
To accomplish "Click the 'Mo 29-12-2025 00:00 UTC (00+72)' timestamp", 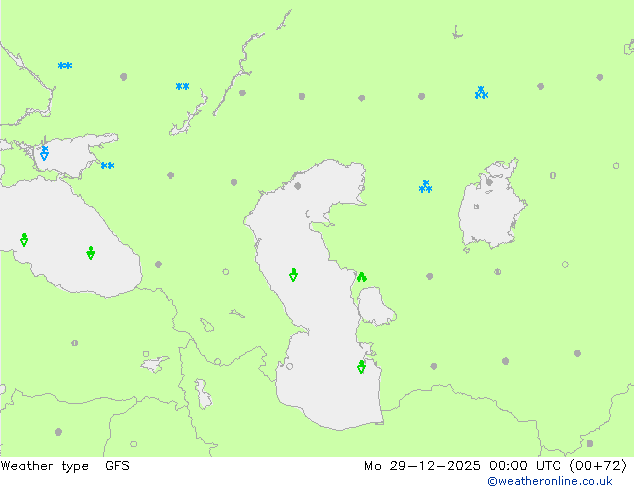I will pyautogui.click(x=496, y=466).
